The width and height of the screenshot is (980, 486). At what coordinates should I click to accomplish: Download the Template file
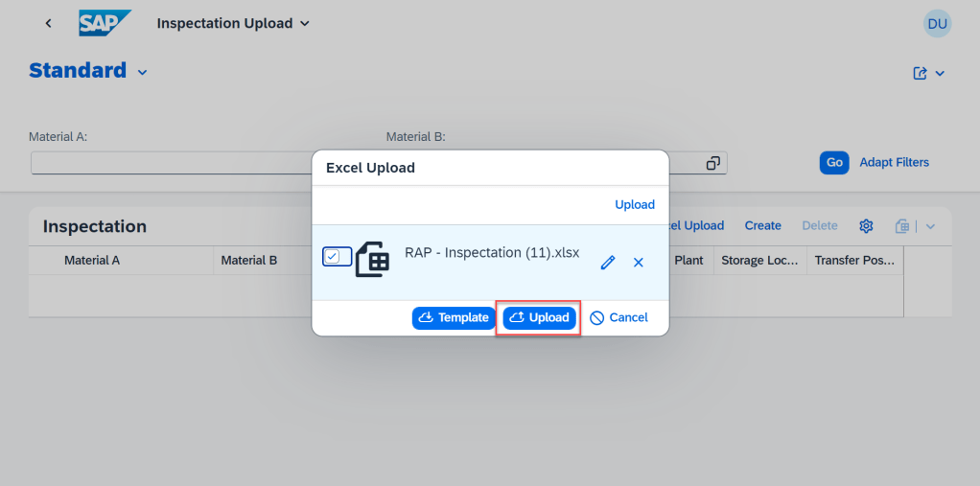(x=453, y=318)
